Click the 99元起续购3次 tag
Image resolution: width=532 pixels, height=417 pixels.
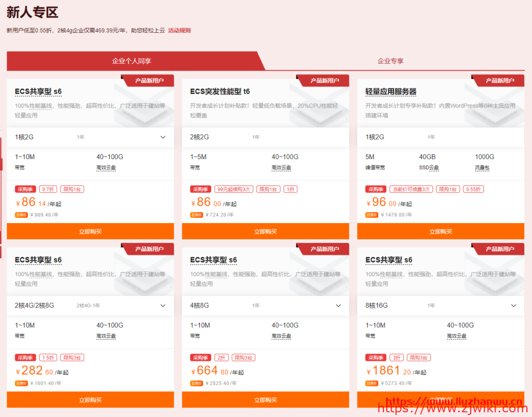click(x=234, y=189)
